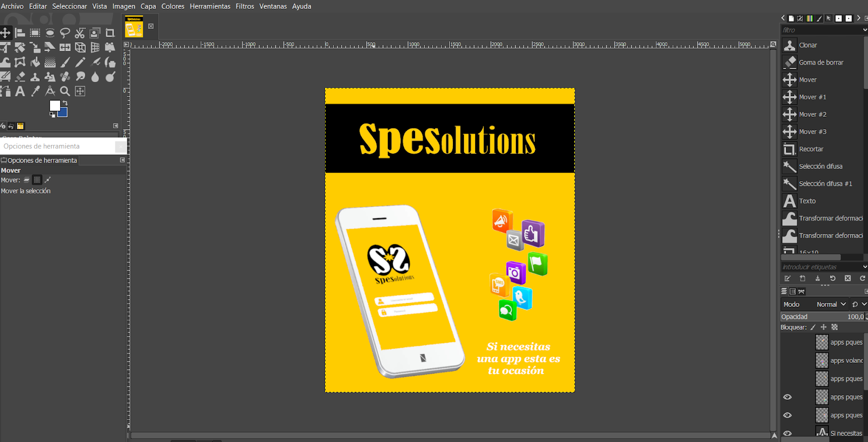Select the Crop tool in toolbox

110,33
